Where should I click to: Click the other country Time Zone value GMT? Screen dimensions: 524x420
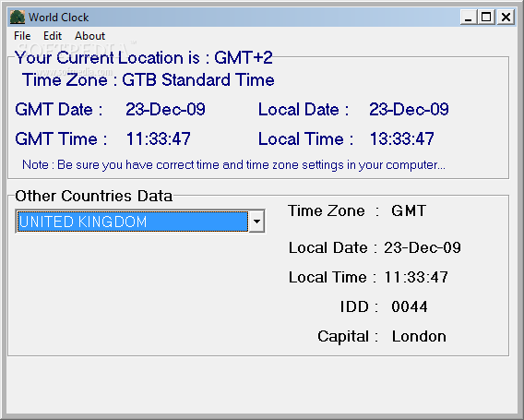tap(409, 211)
